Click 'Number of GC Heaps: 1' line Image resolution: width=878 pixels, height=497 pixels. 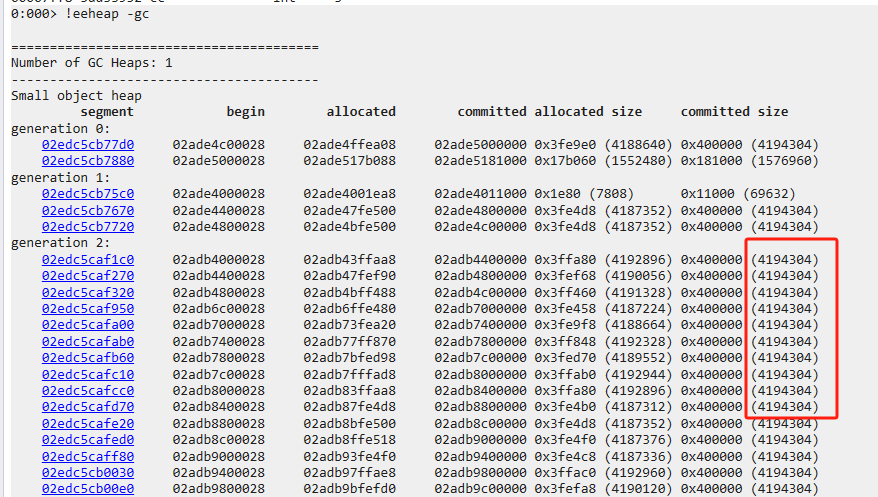[x=92, y=63]
